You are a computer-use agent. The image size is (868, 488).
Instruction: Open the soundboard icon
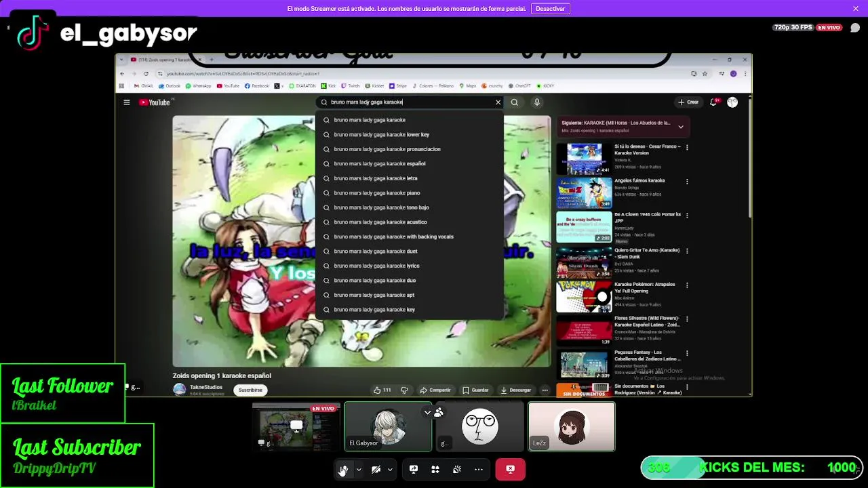click(x=457, y=469)
